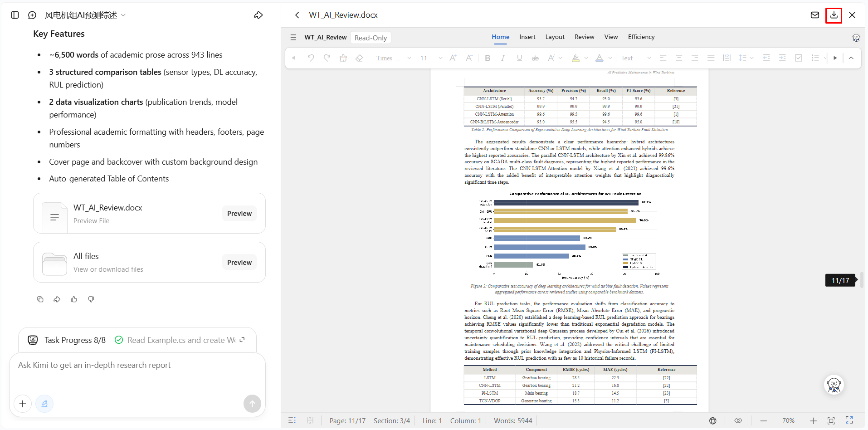868x430 pixels.
Task: Increase the indent level
Action: click(782, 58)
